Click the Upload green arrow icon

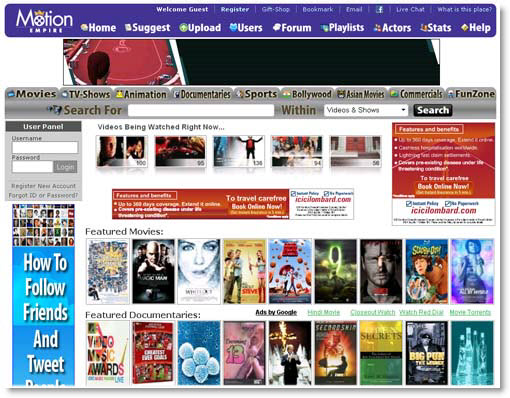(x=183, y=28)
